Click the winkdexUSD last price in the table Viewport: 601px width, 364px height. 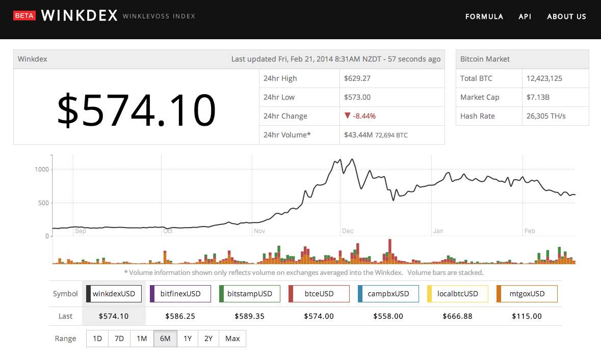[114, 316]
